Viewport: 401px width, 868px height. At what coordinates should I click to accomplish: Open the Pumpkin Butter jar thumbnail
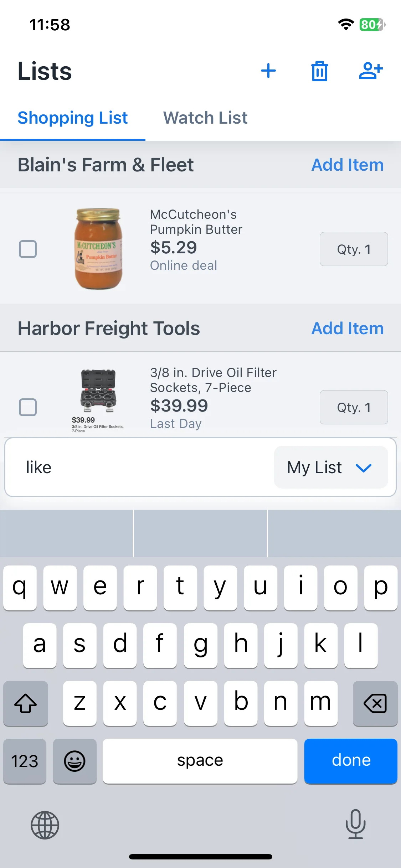point(99,249)
